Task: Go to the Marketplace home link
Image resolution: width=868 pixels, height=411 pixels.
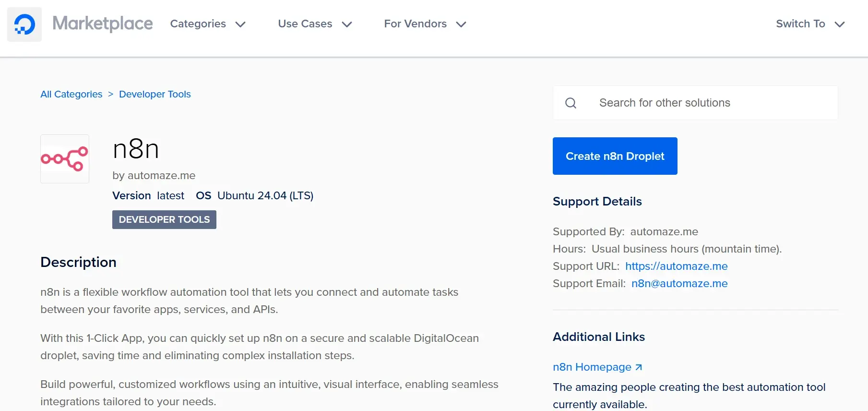Action: [103, 24]
